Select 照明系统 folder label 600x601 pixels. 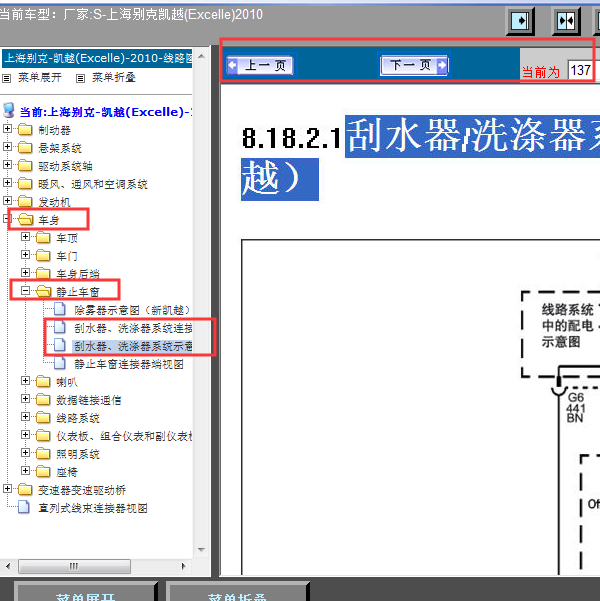[x=78, y=454]
